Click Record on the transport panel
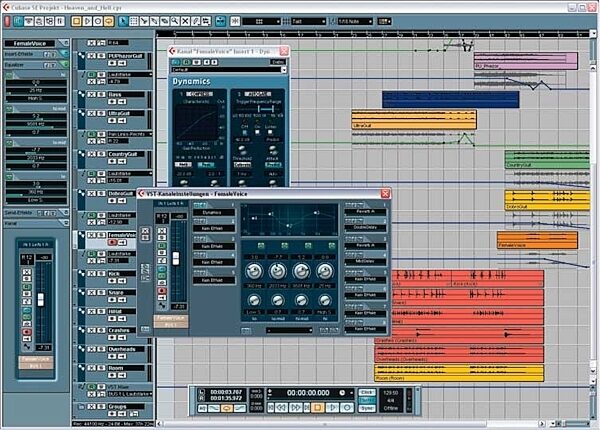 tap(347, 407)
